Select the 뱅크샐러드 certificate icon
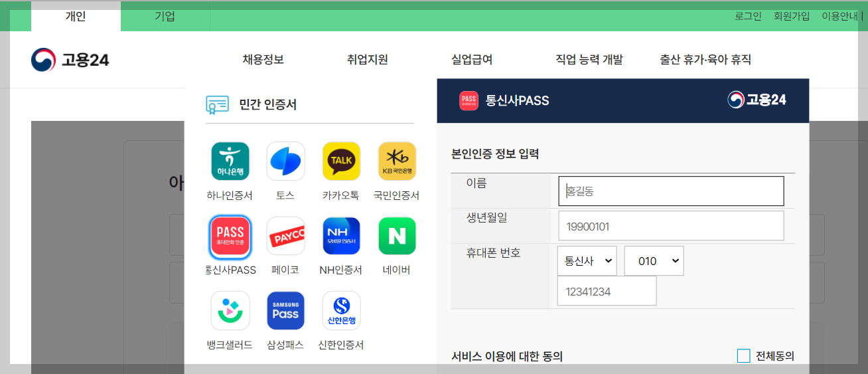The image size is (868, 374). (x=230, y=311)
